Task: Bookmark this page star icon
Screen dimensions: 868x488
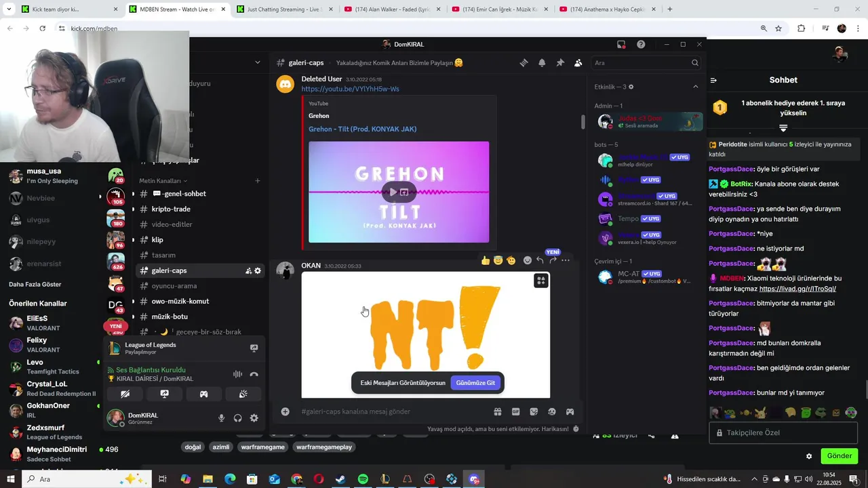Action: 778,28
